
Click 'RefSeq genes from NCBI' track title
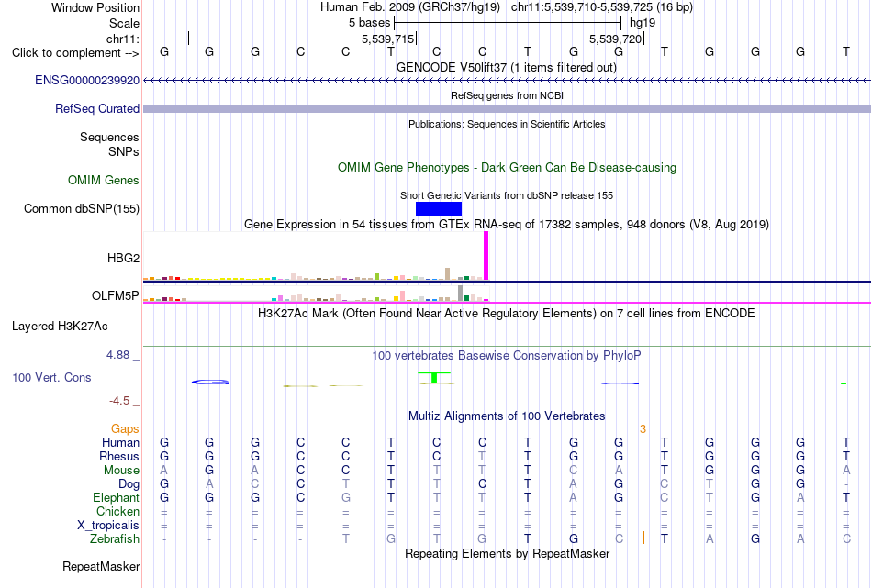coord(508,95)
